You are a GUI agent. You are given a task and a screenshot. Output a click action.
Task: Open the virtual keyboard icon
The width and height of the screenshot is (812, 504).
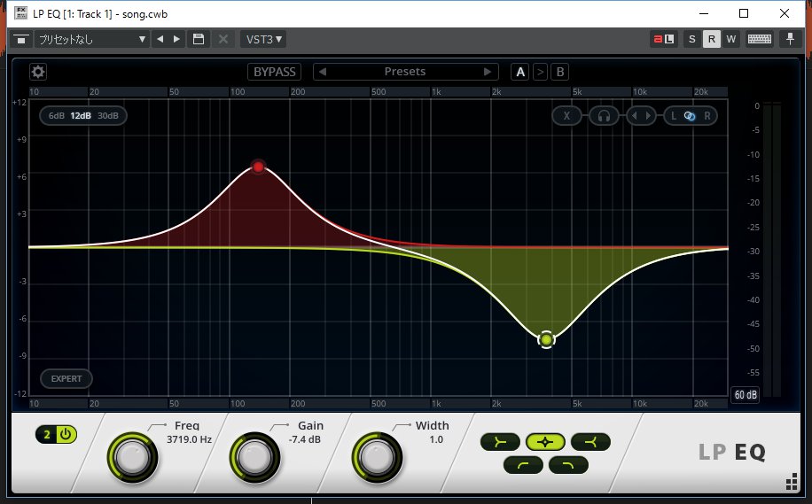759,39
